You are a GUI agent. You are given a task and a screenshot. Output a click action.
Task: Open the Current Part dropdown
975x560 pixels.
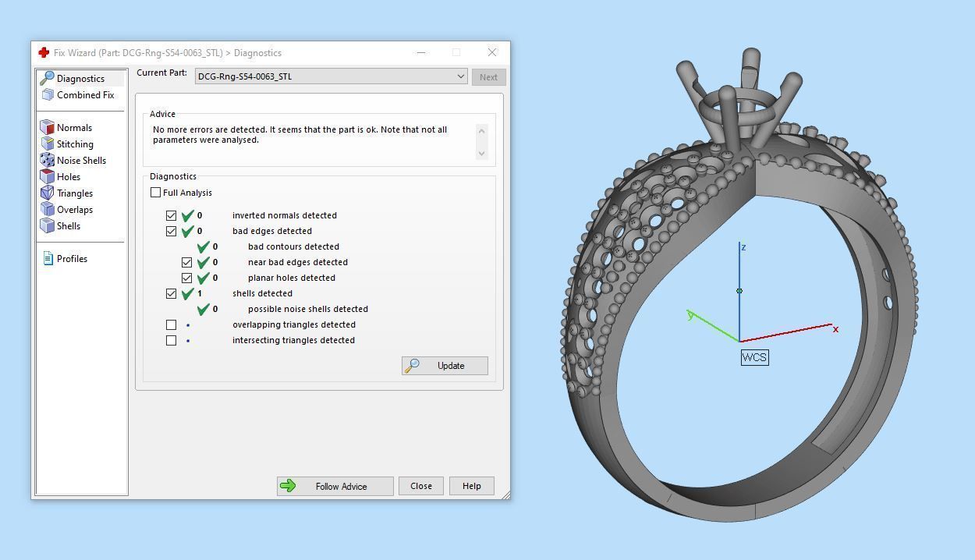tap(331, 76)
